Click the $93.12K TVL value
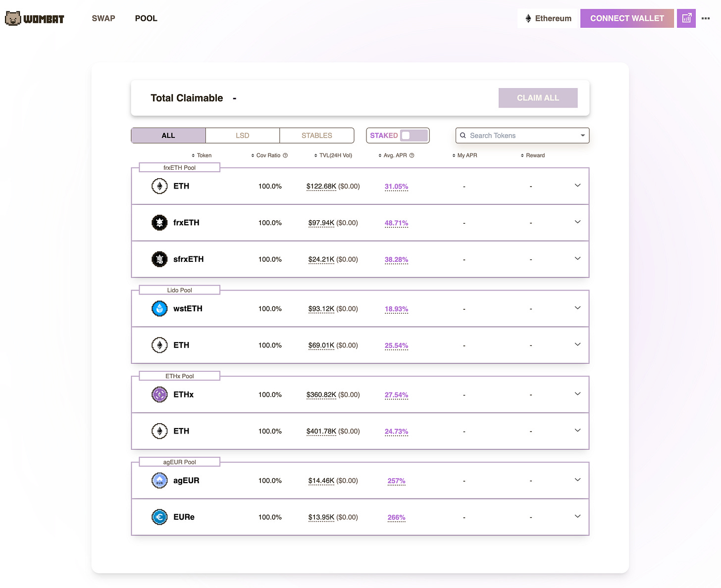The image size is (721, 588). pyautogui.click(x=321, y=309)
